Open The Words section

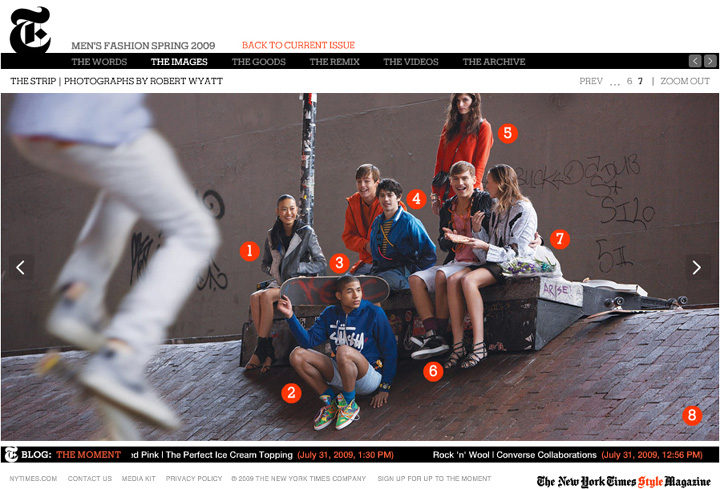99,62
